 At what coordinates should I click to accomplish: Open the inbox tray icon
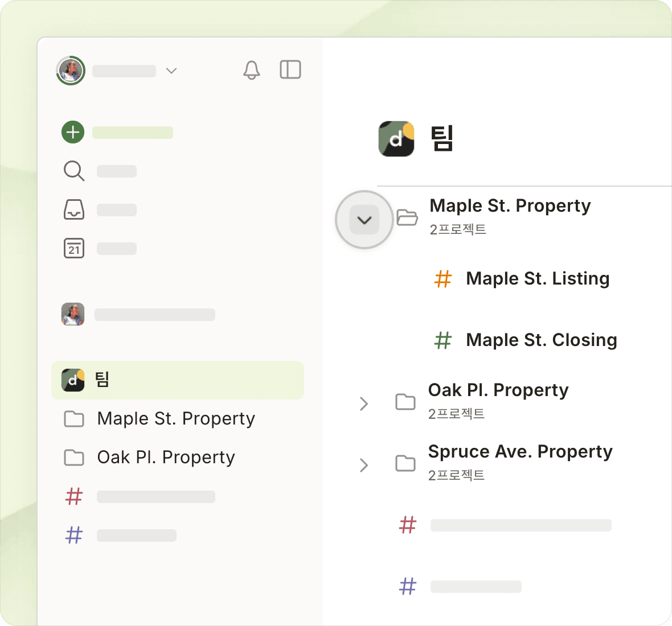click(74, 209)
